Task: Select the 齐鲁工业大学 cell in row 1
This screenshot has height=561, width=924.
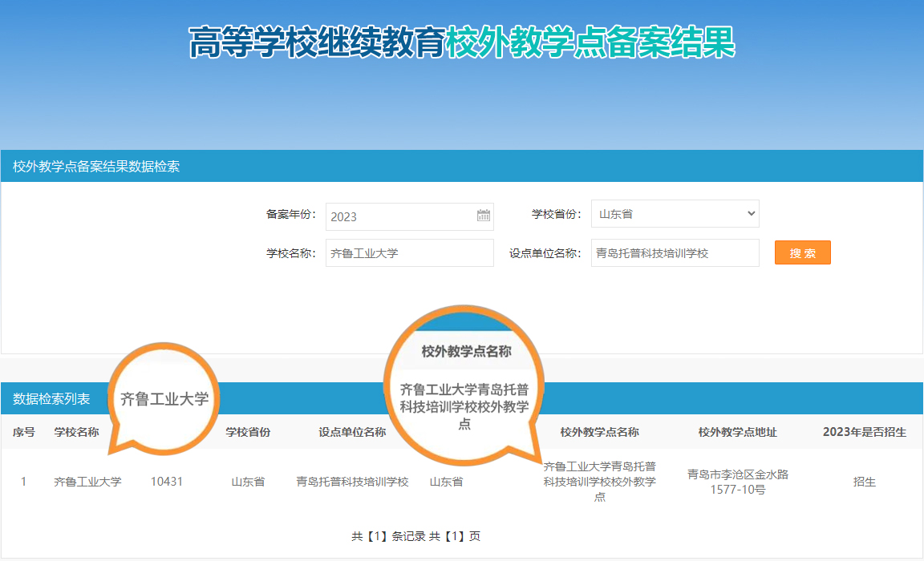Action: (87, 482)
